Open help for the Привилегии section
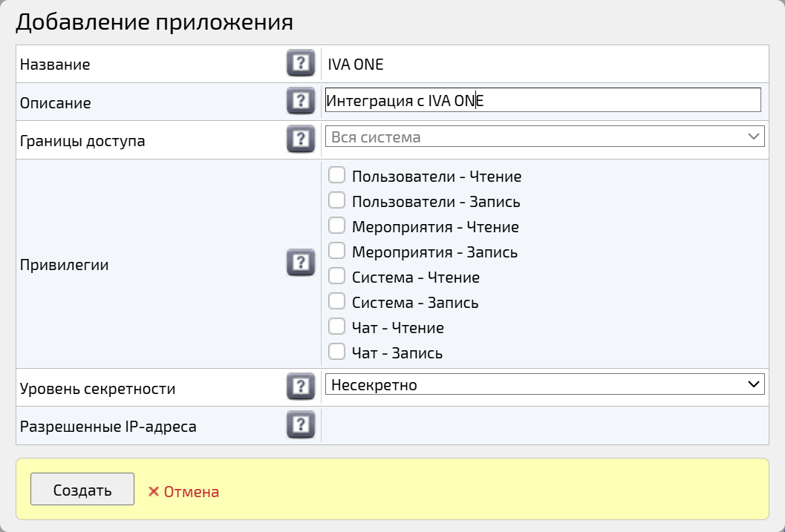This screenshot has width=785, height=532. coord(300,263)
